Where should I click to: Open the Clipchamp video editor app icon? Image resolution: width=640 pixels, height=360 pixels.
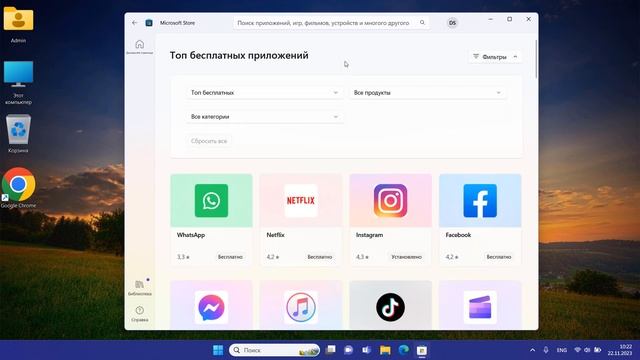[x=480, y=307]
